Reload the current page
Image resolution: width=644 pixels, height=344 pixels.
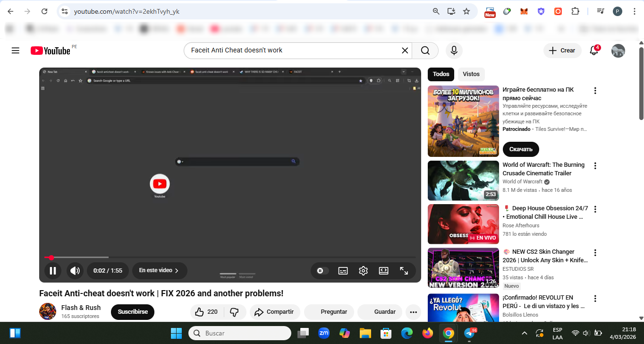coord(44,11)
